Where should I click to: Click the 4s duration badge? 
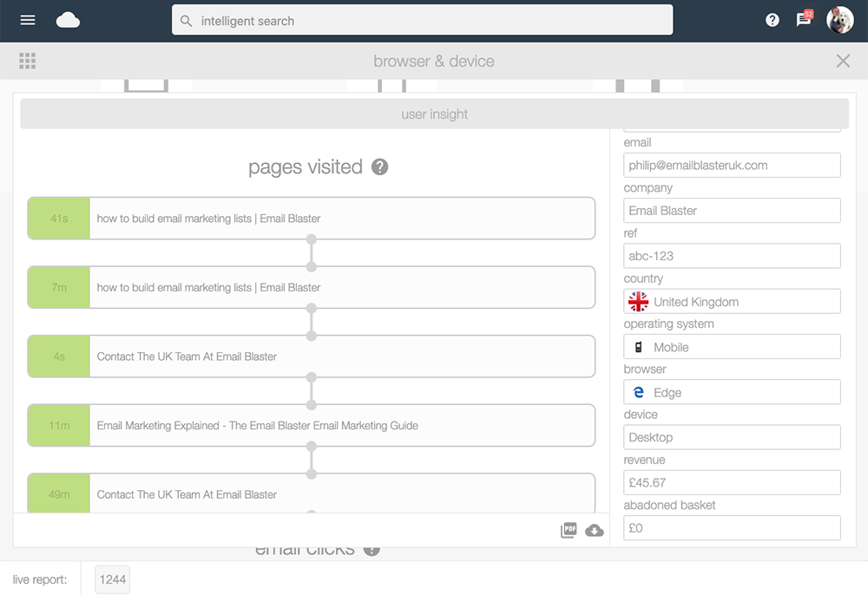(59, 356)
